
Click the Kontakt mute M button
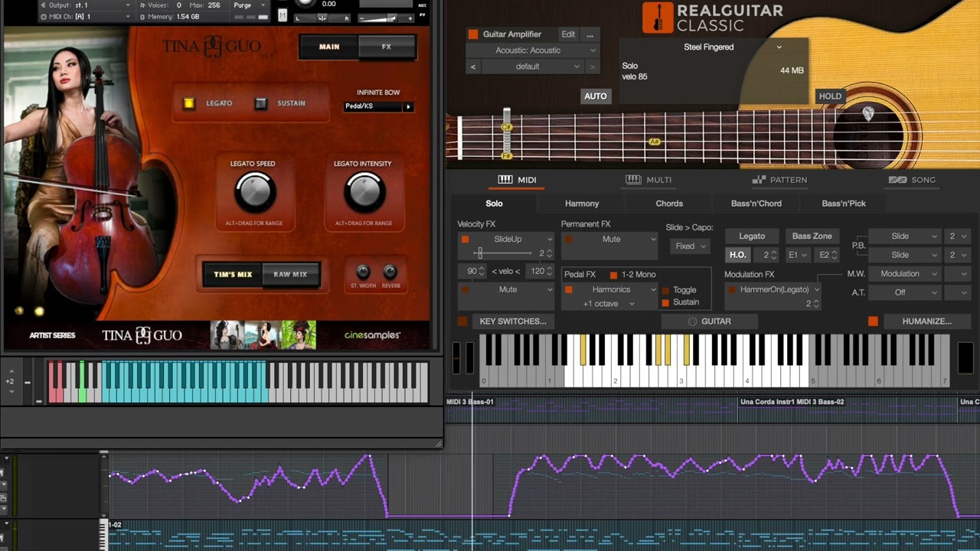pos(283,15)
